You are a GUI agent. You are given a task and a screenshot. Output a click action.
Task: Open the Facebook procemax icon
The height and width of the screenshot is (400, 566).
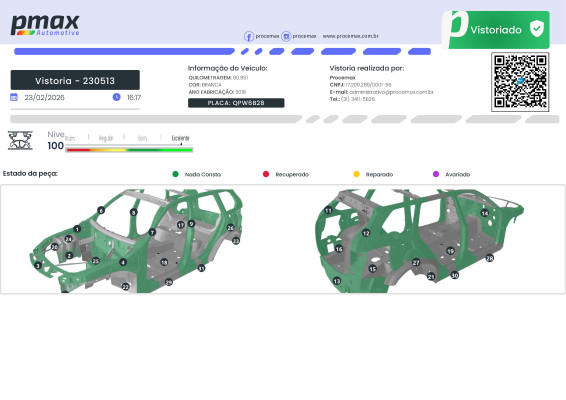click(x=249, y=36)
